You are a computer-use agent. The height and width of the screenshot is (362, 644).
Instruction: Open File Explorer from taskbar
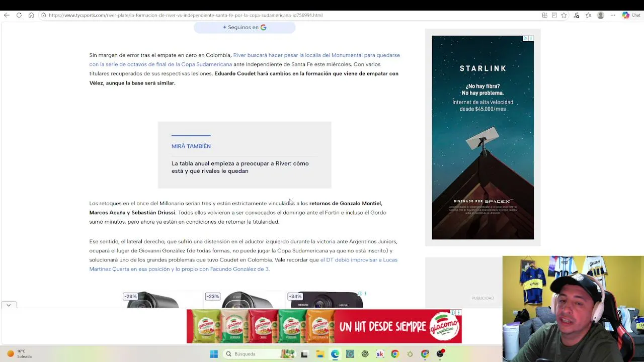320,354
